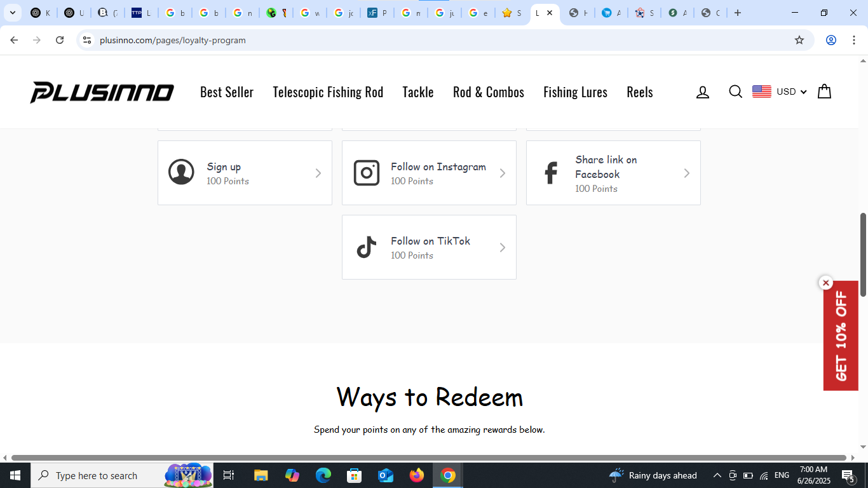Switch to the Google tab labeled 'w'
This screenshot has height=488, width=868.
(310, 13)
